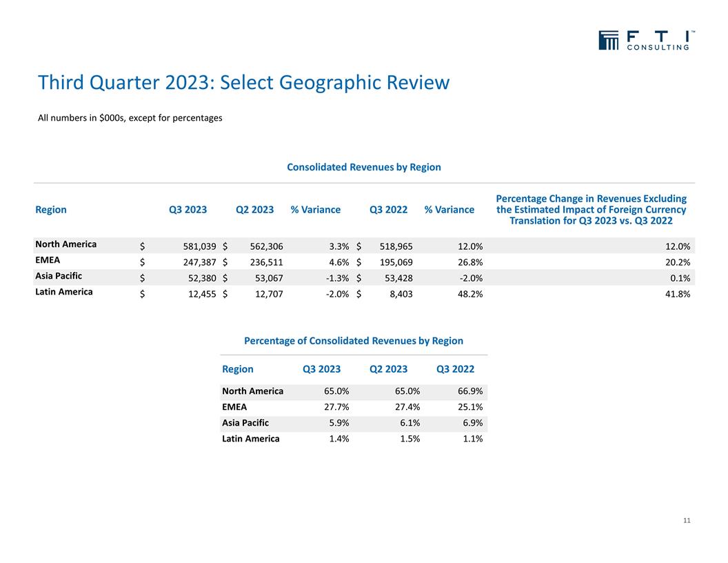
Task: Select the 41.8% currency-adjusted change value
Action: [678, 294]
